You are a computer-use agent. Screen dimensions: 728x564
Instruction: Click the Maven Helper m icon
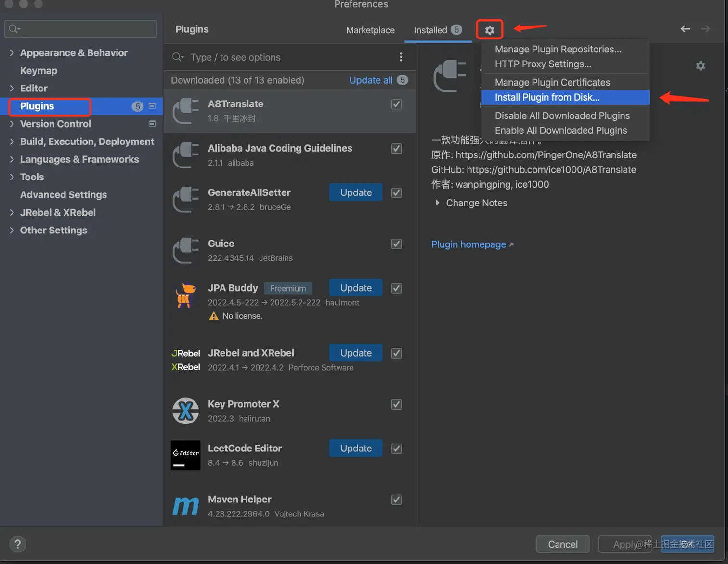(x=186, y=506)
